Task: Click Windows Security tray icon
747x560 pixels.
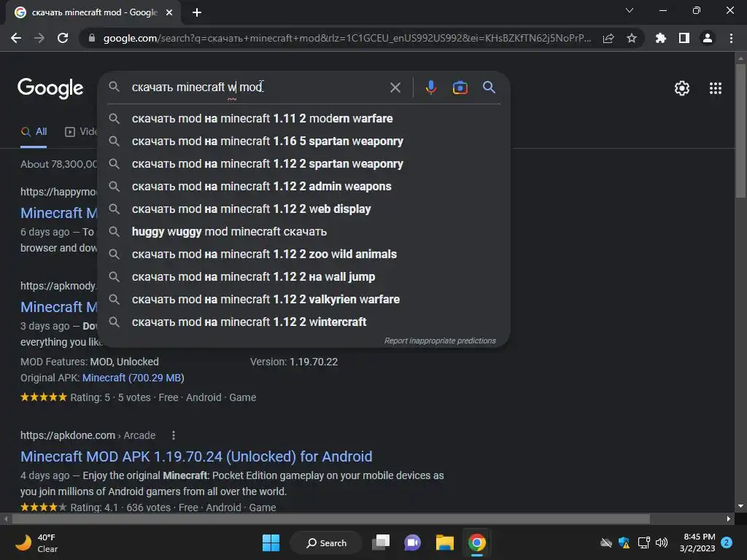Action: pyautogui.click(x=624, y=542)
